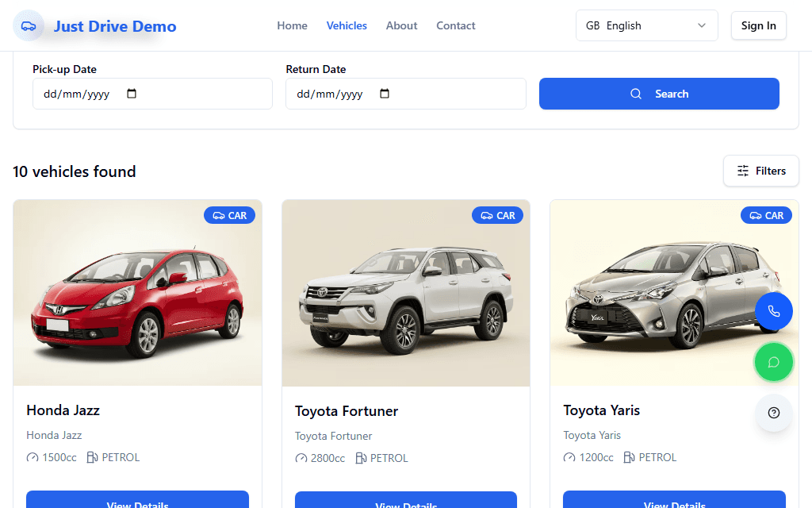Image resolution: width=812 pixels, height=508 pixels.
Task: Click the white Toyota Fortuner photo
Action: (x=406, y=293)
